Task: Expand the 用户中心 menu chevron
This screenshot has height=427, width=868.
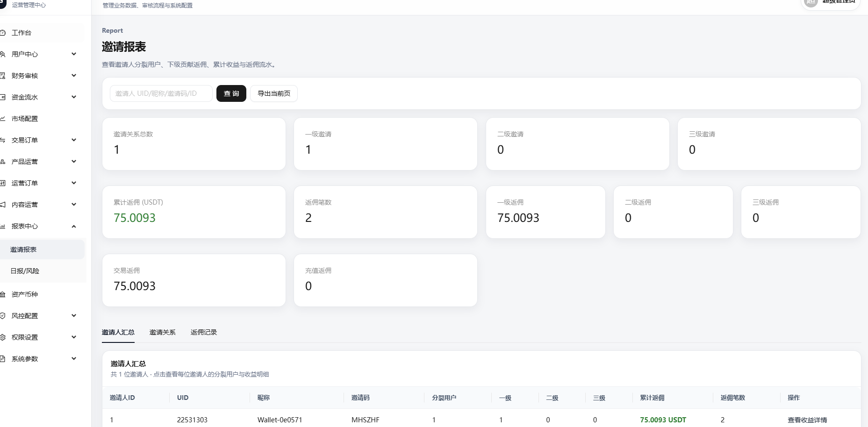Action: (x=74, y=54)
